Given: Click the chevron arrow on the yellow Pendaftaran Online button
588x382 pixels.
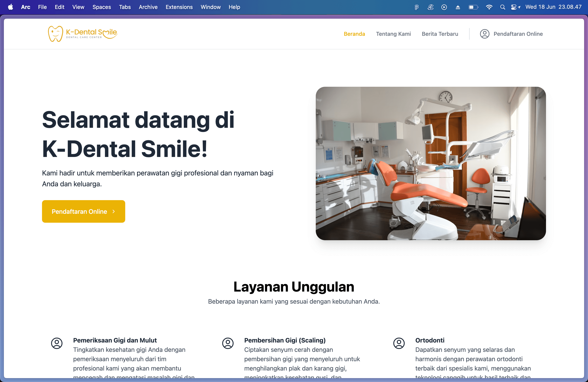Looking at the screenshot, I should (114, 211).
